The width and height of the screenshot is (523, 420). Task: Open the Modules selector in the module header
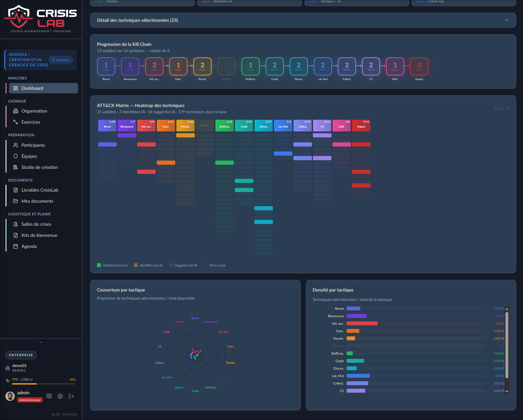(x=61, y=60)
